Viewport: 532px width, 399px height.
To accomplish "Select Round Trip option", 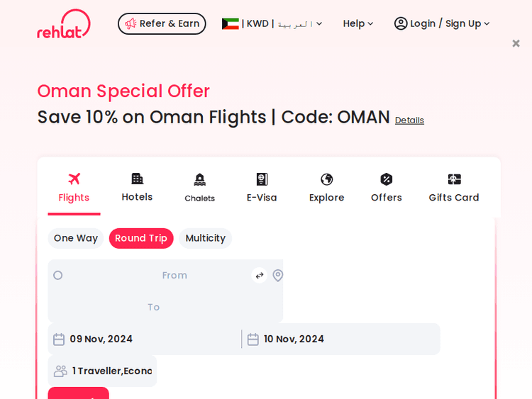I will coord(141,238).
